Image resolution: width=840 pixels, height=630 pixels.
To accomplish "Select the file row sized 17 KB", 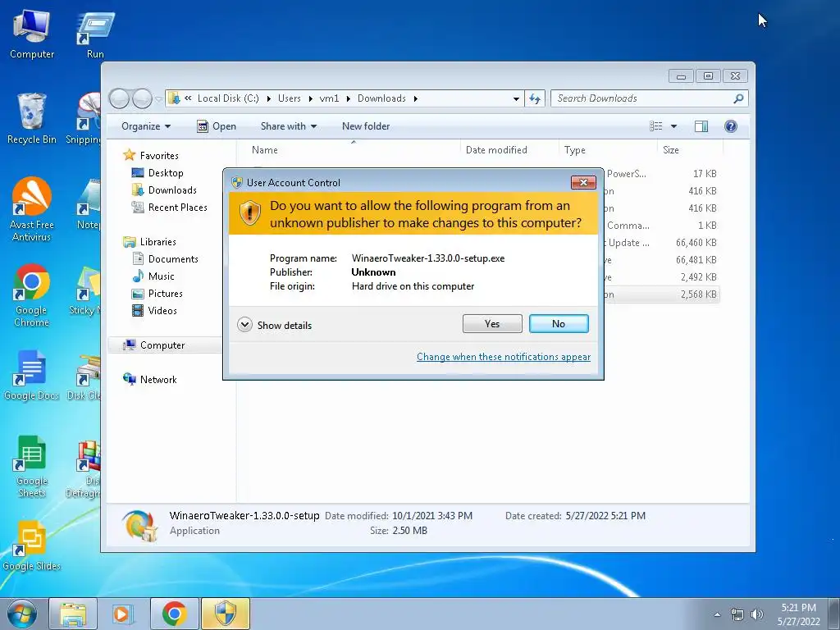I will click(663, 174).
